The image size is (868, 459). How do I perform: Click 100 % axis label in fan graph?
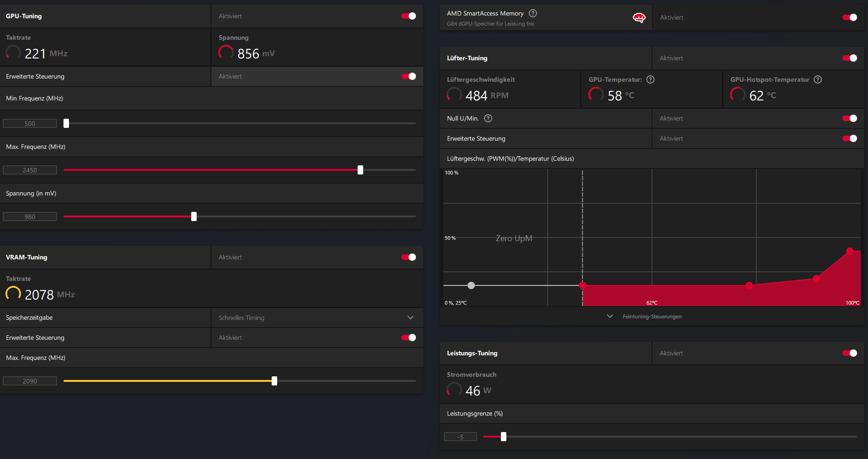tap(452, 173)
